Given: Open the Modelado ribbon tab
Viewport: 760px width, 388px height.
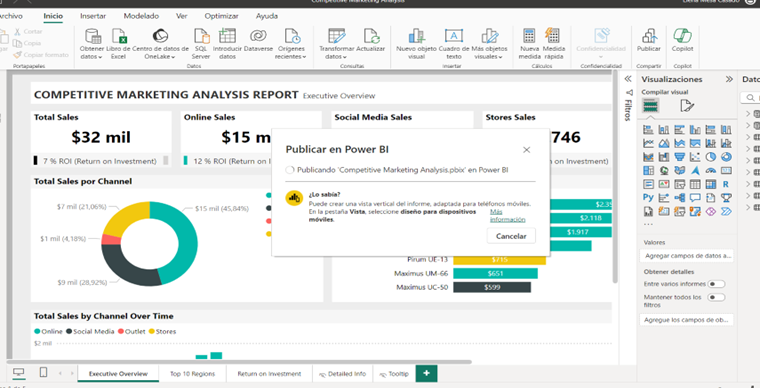Looking at the screenshot, I should pos(141,16).
